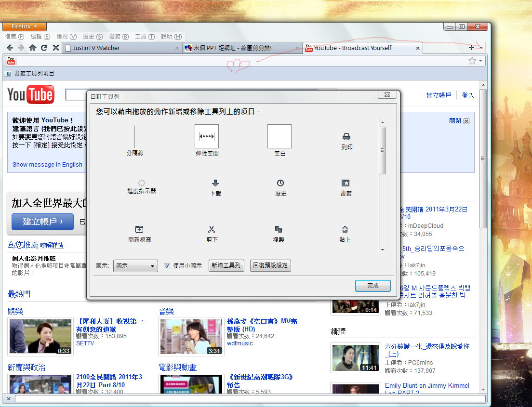532x407 pixels.
Task: Toggle the 使用小圖示 checkbox
Action: pos(167,266)
